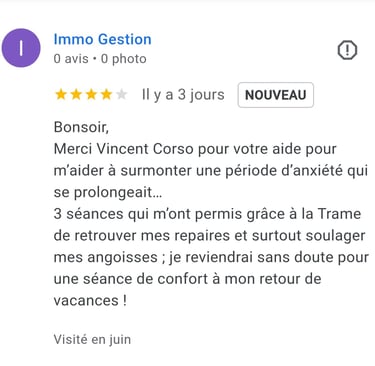This screenshot has width=375, height=366.
Task: Click the '0 photo' count text
Action: click(124, 59)
